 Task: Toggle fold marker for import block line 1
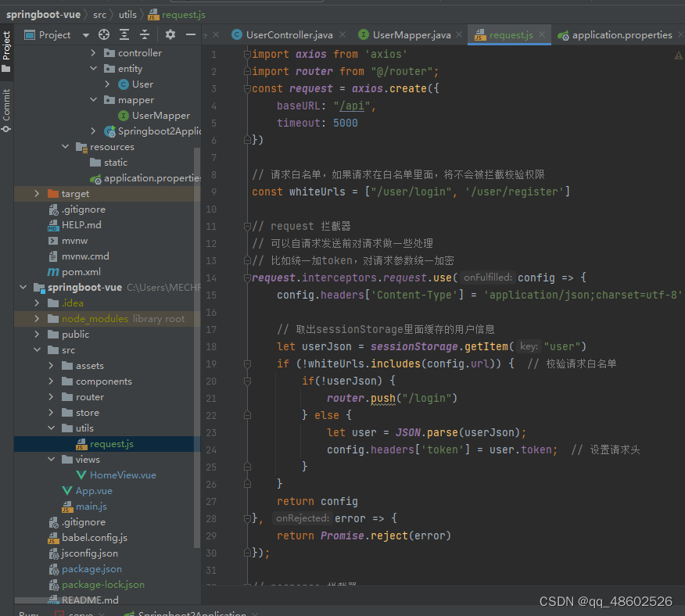tap(247, 55)
